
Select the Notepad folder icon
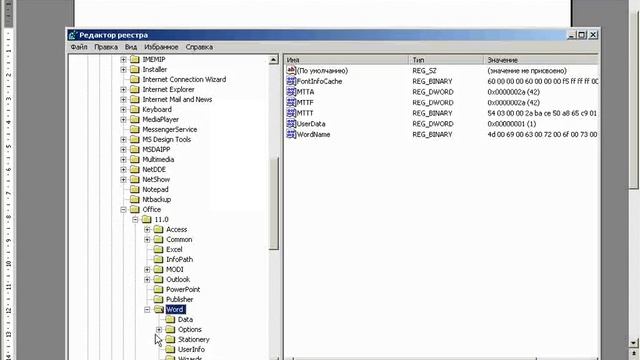click(135, 189)
